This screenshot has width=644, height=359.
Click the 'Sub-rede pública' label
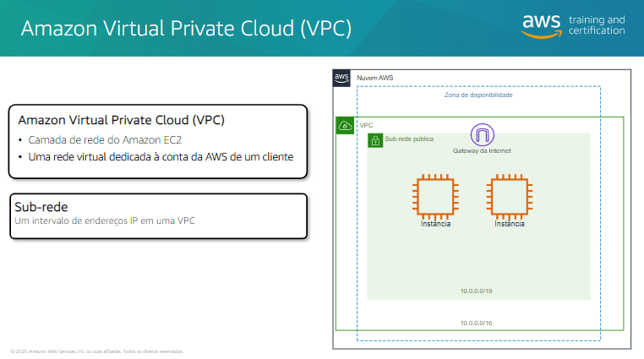409,139
